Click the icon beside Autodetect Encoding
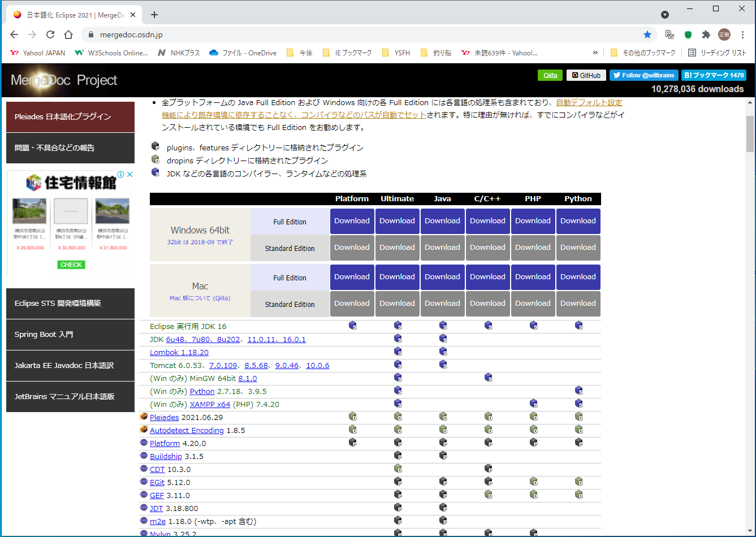756x537 pixels. (x=144, y=430)
